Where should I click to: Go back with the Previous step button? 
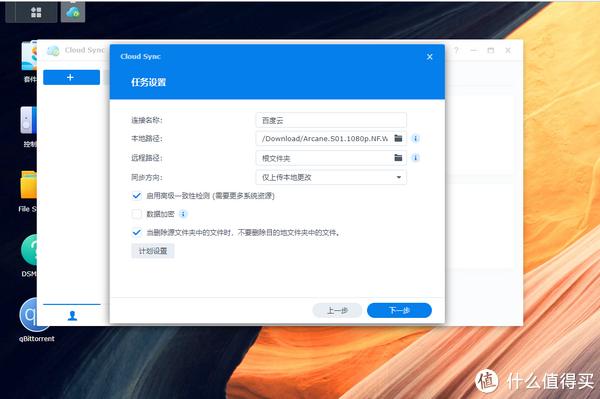(x=337, y=310)
